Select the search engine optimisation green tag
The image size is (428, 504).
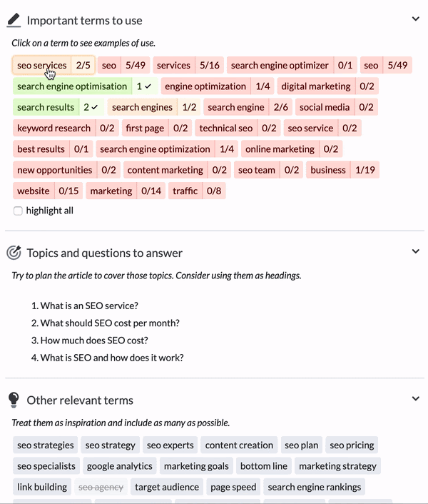(x=85, y=86)
